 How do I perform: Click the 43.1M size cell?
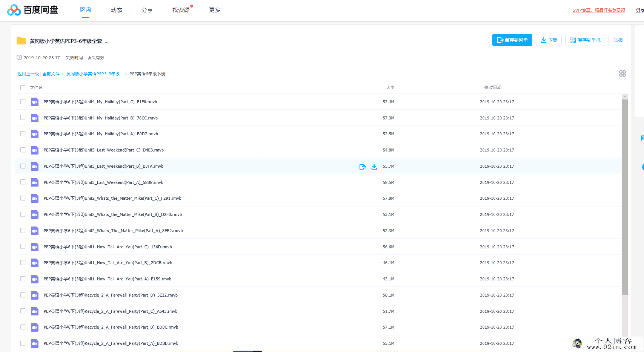tap(388, 279)
